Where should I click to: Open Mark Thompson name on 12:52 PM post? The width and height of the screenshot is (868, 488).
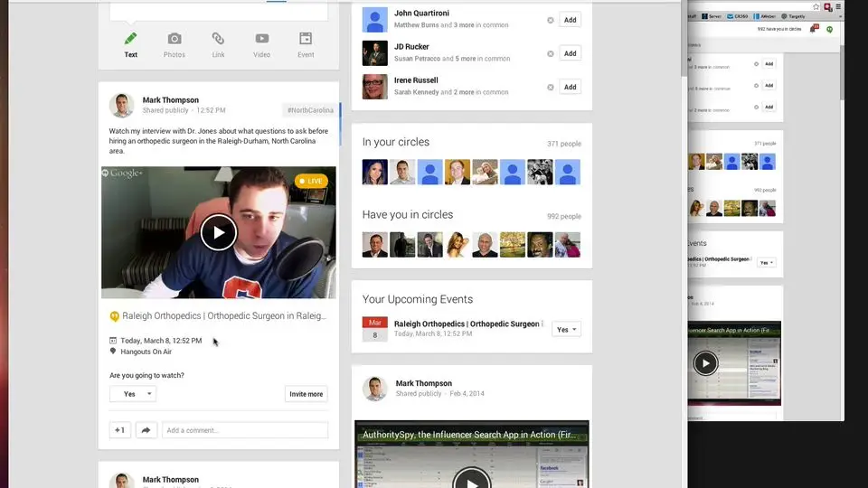(171, 100)
